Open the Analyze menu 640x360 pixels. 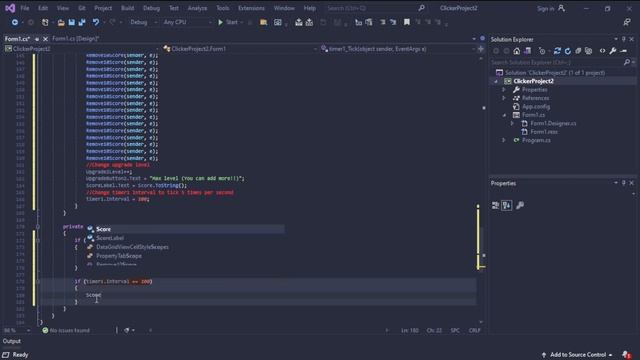[197, 8]
